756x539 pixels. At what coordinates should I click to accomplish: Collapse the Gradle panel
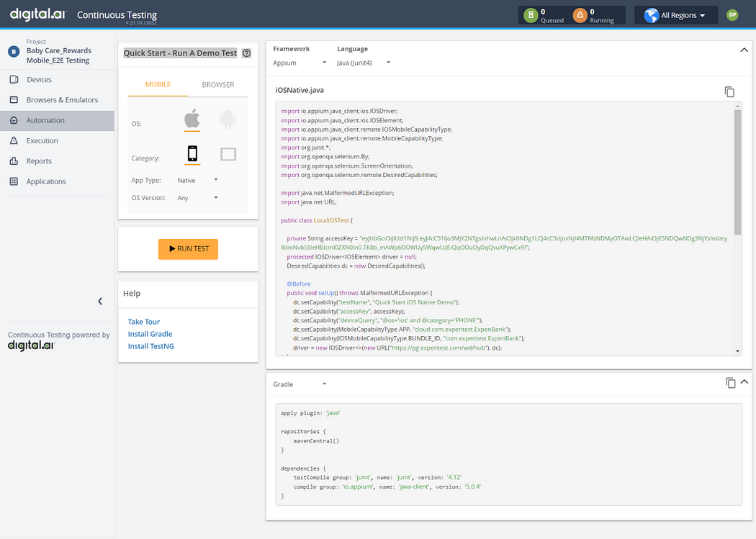(x=744, y=381)
